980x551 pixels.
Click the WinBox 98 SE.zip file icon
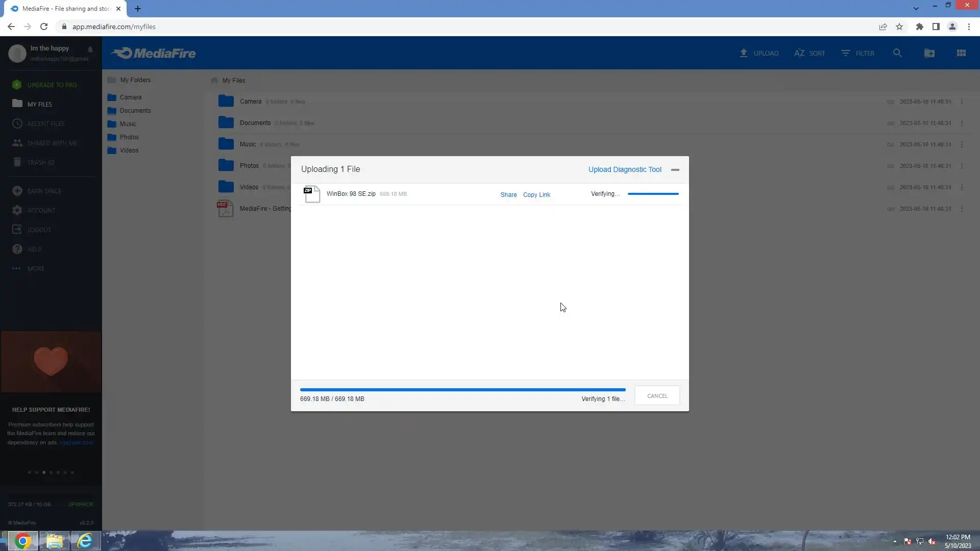(311, 194)
